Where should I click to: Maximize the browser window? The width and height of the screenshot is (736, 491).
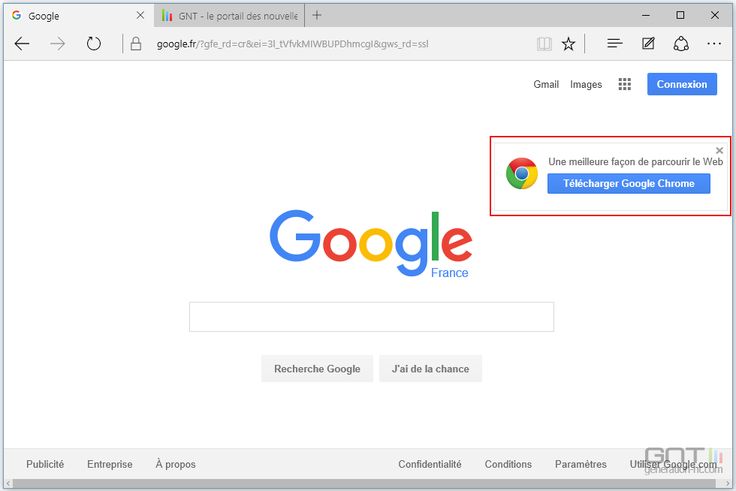pyautogui.click(x=680, y=15)
